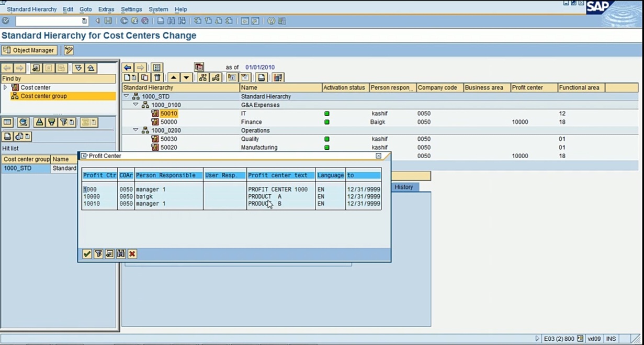Collapse the 1000_0100 G&A Expenses node
Screen dimensions: 644x345
[135, 105]
